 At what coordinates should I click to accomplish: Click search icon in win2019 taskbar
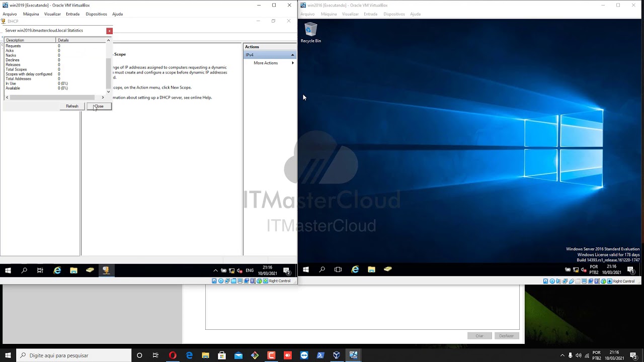(24, 270)
